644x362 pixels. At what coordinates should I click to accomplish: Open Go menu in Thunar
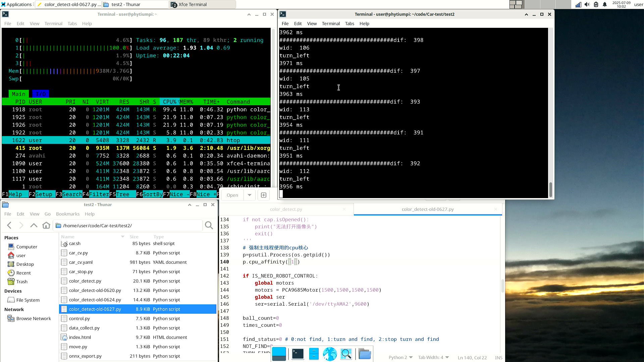point(48,214)
